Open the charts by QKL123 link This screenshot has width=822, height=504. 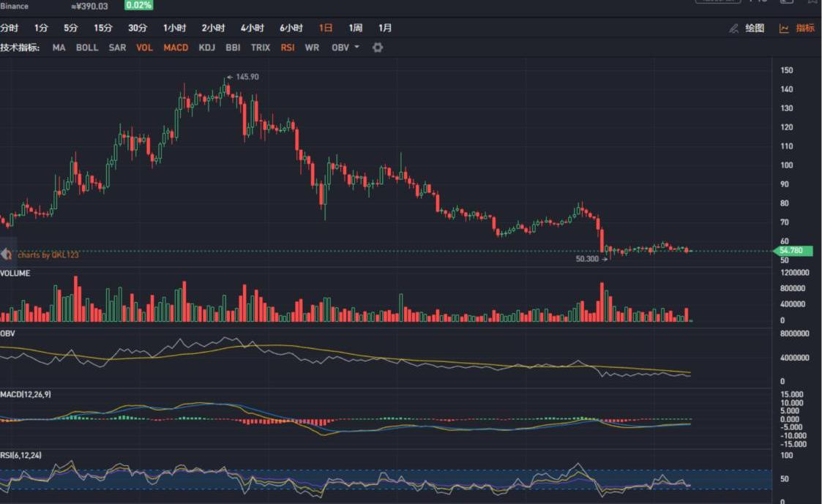[x=48, y=255]
